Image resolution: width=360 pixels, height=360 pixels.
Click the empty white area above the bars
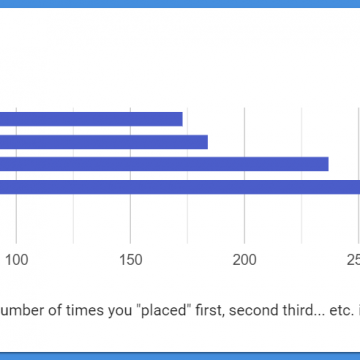[x=180, y=57]
